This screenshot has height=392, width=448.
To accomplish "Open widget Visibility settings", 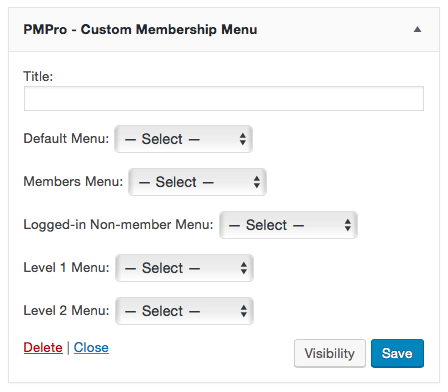I will (330, 353).
